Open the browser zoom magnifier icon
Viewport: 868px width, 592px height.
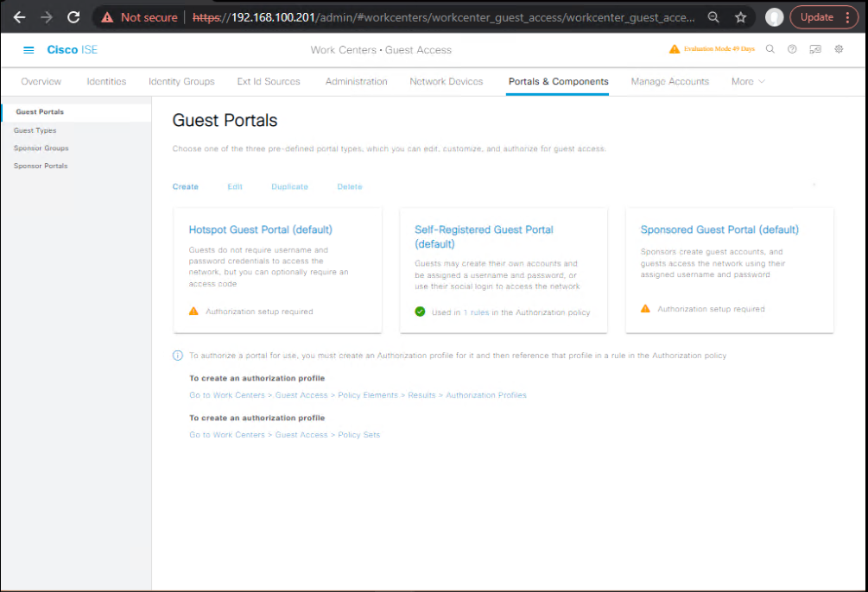(x=713, y=17)
